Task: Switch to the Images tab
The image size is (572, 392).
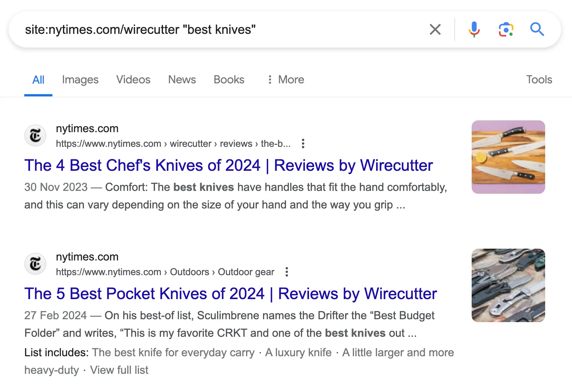Action: click(x=80, y=79)
